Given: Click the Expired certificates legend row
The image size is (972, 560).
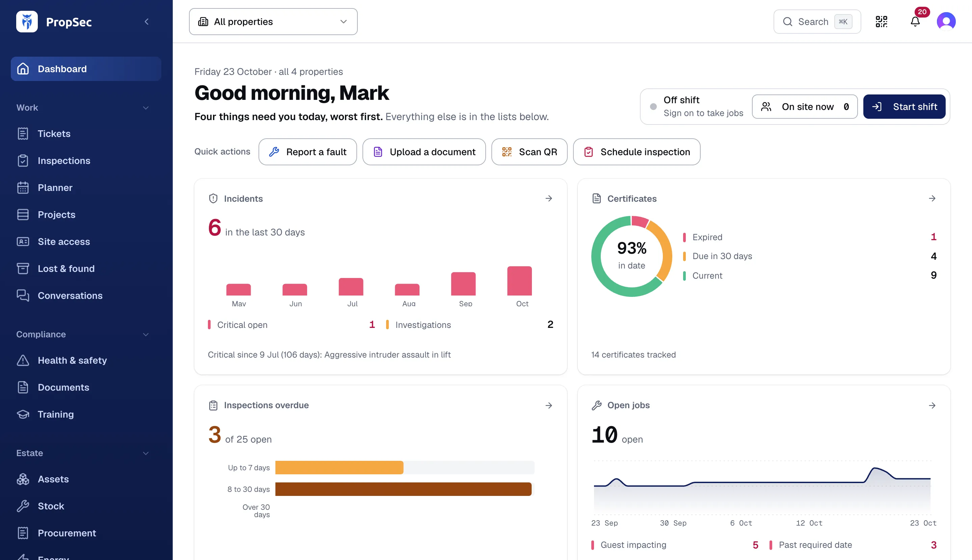Looking at the screenshot, I should [x=810, y=237].
